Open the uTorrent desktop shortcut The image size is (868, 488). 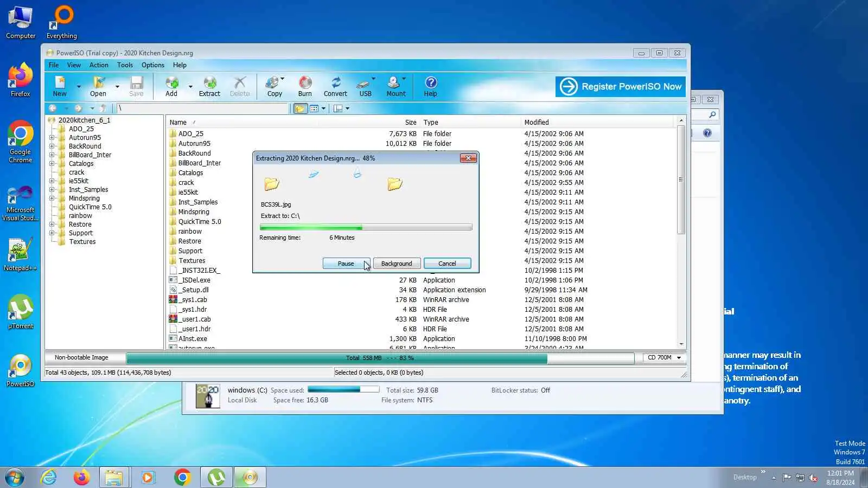(21, 312)
